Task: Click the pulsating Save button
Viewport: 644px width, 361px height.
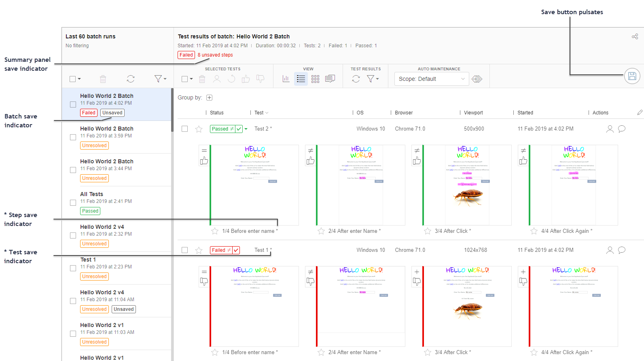Action: pyautogui.click(x=632, y=76)
